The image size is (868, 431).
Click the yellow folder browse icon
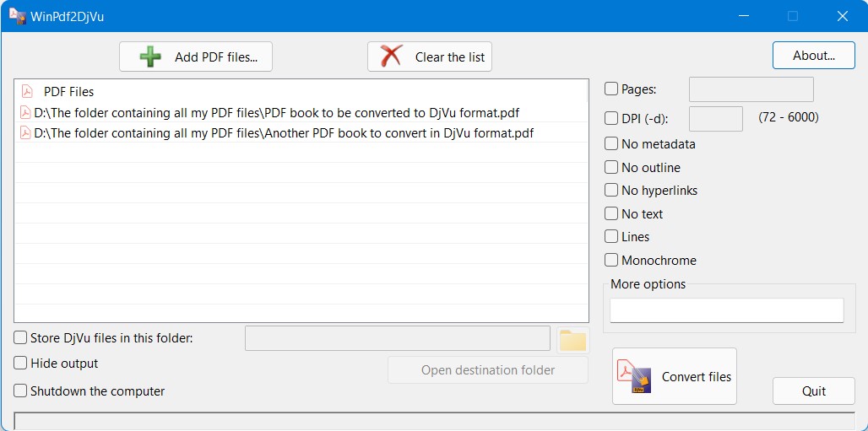pyautogui.click(x=572, y=340)
